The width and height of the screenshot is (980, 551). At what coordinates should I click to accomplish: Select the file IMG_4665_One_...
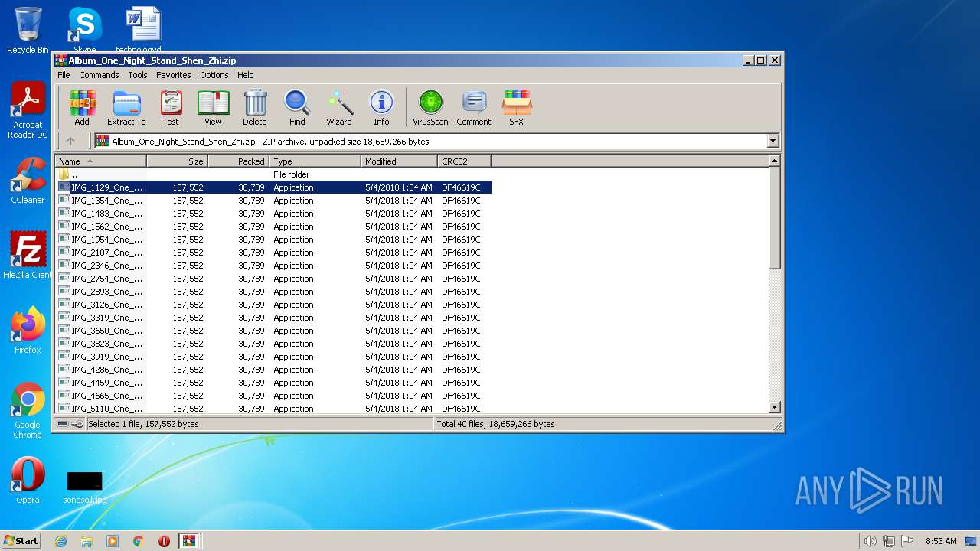(273, 396)
